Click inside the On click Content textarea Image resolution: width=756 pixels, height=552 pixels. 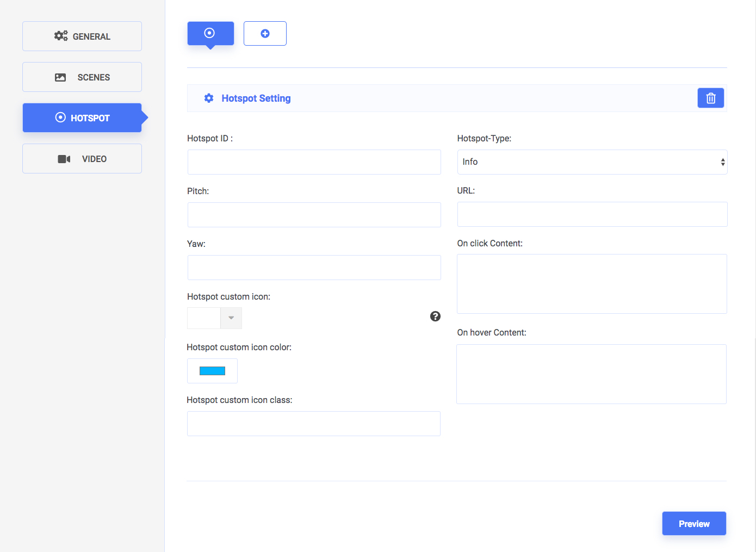point(592,283)
